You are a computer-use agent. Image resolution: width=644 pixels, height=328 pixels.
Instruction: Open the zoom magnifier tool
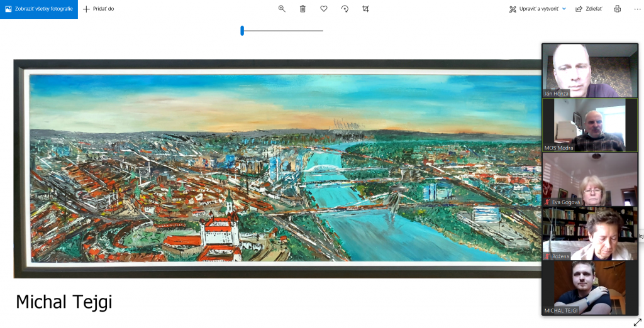point(282,9)
